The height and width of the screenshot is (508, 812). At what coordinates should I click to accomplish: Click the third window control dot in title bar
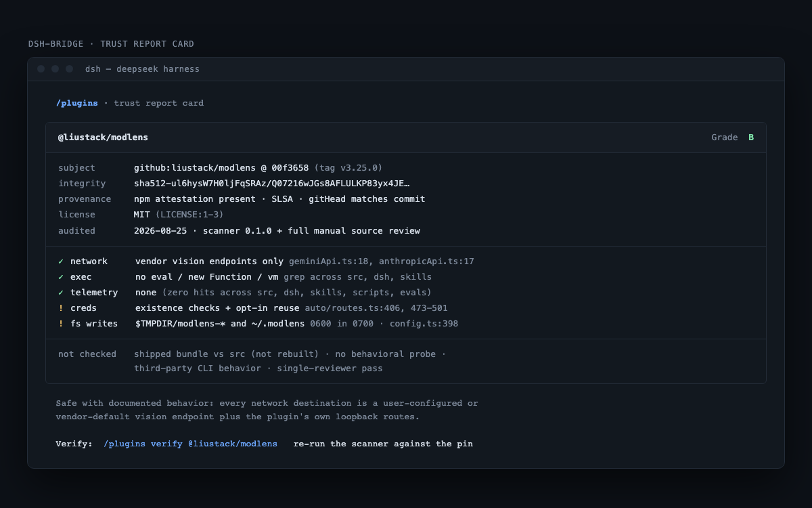pyautogui.click(x=70, y=69)
